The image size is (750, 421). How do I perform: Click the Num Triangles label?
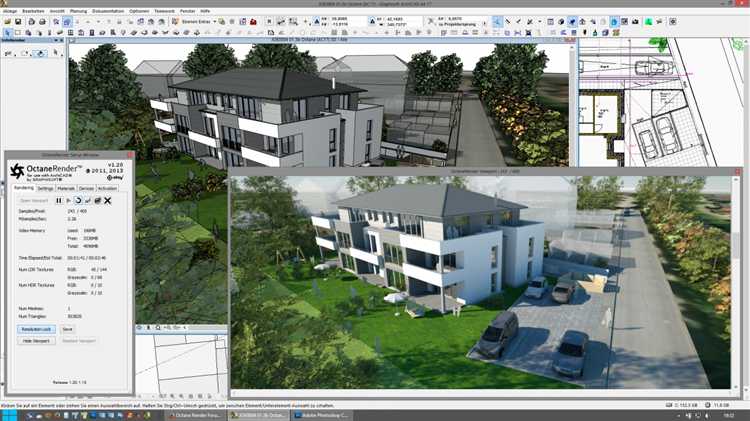tap(32, 316)
